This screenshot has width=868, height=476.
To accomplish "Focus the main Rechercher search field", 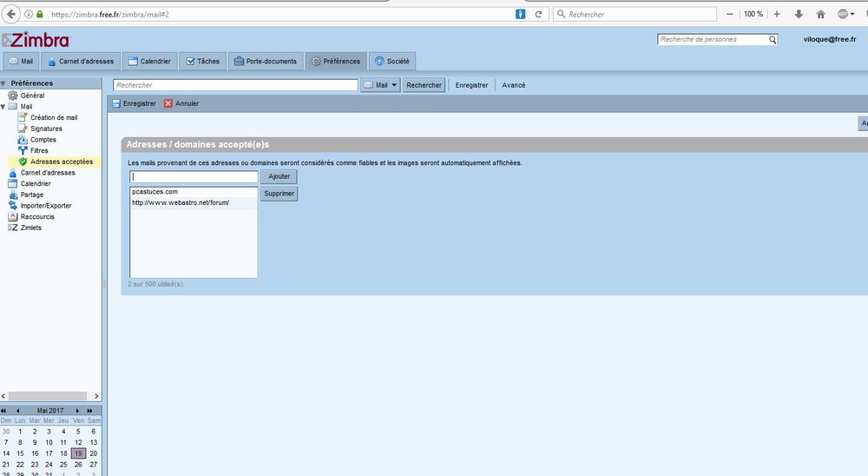I will point(235,85).
